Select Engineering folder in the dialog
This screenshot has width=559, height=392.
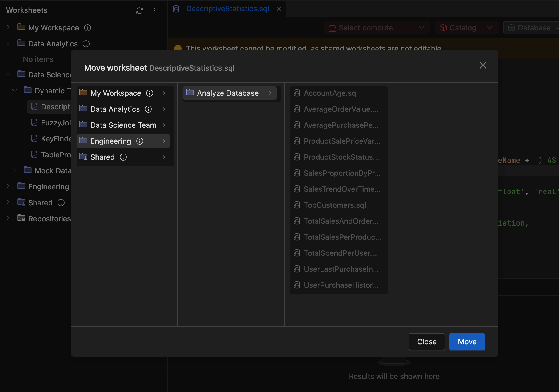[123, 141]
